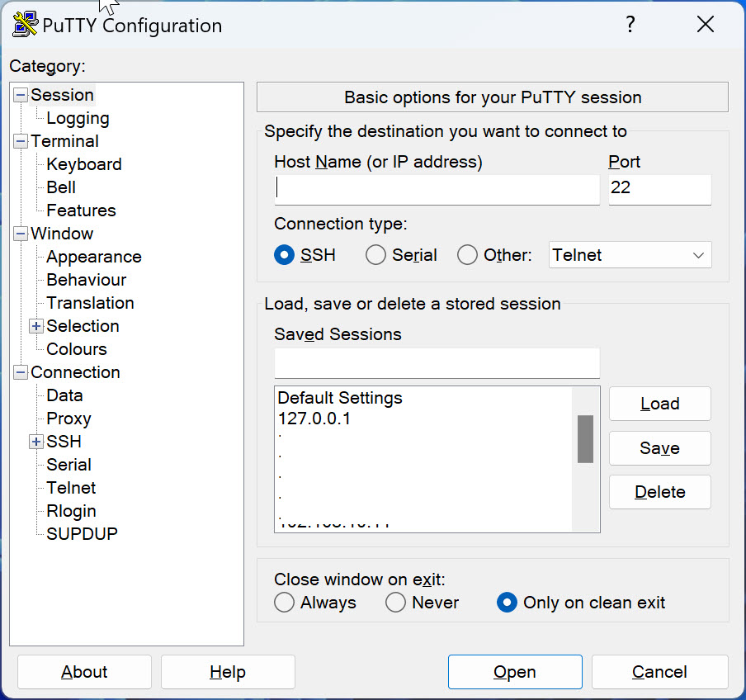Collapse the Connection category tree node
Screen dimensions: 746x700
point(21,372)
